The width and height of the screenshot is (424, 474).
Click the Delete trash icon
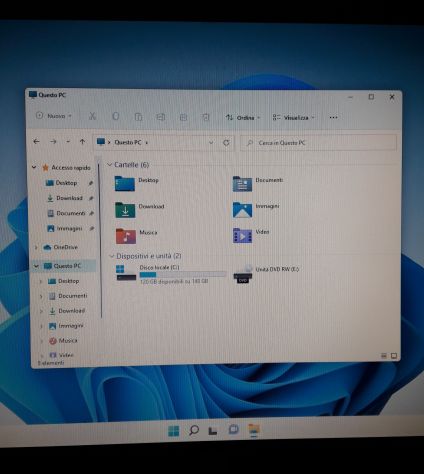coord(206,117)
